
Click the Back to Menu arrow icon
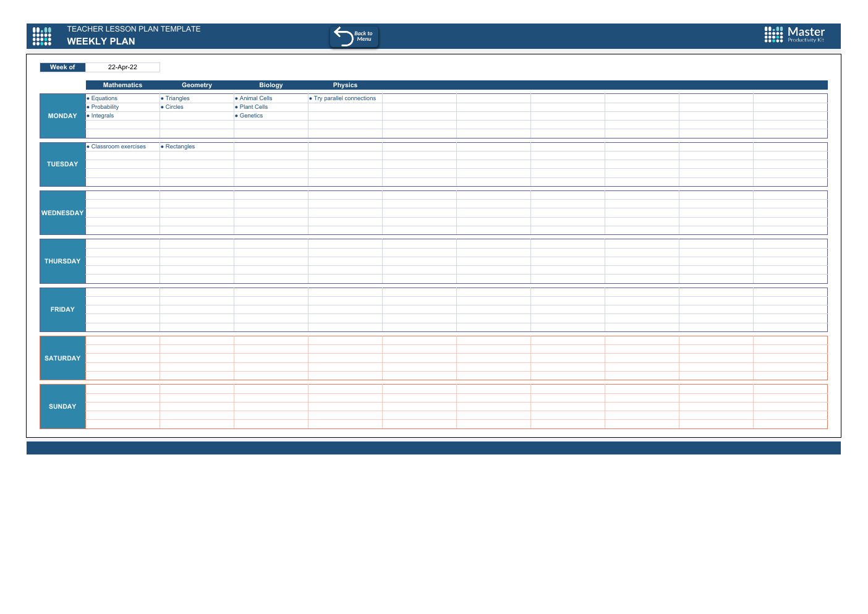[343, 36]
